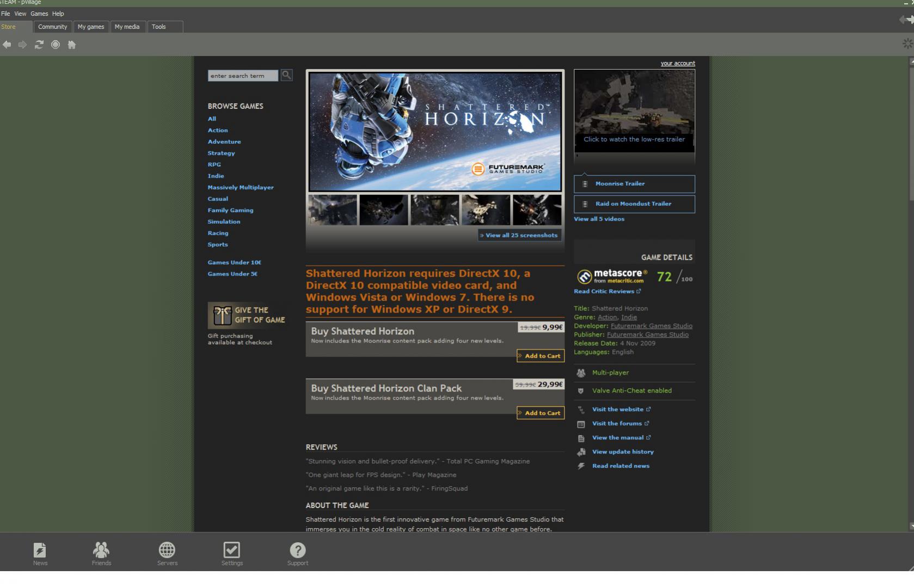Click the Valve Anti-Cheat shield icon
Screen dimensions: 914x588
[x=580, y=391]
